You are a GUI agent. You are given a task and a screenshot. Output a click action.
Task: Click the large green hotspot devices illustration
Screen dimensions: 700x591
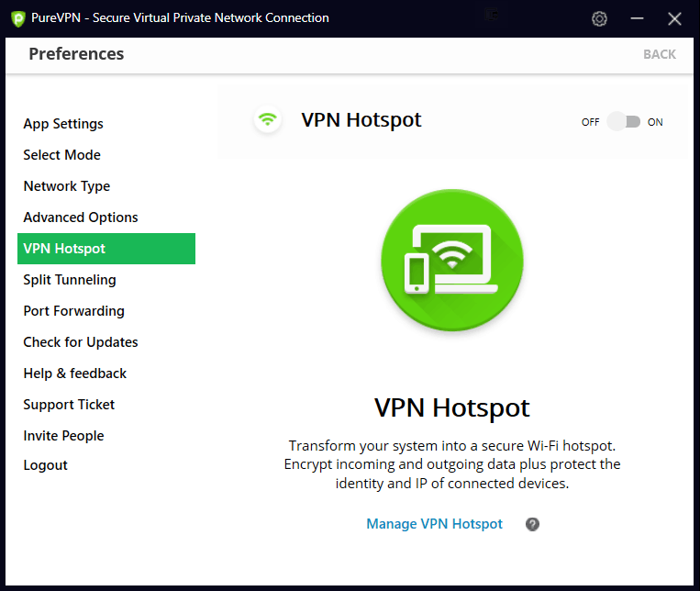click(x=451, y=260)
